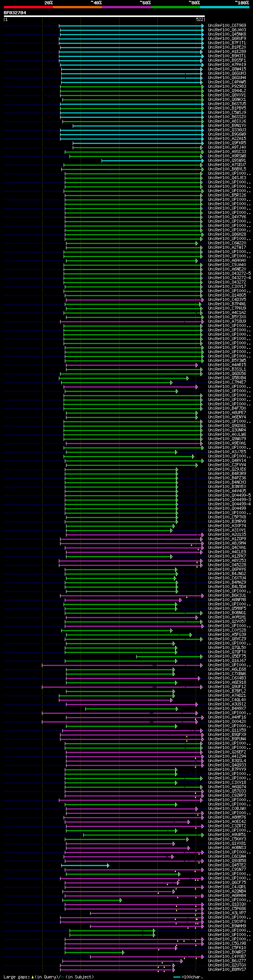
Task: Click hit label UniRef100_Q4RVI4
Action: 227,461
